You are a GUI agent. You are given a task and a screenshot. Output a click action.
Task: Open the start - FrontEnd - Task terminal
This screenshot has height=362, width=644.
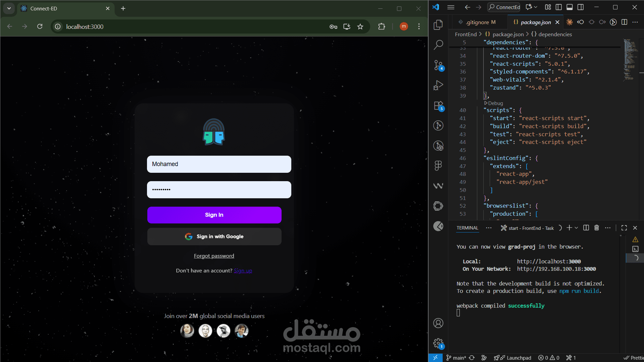(x=527, y=228)
